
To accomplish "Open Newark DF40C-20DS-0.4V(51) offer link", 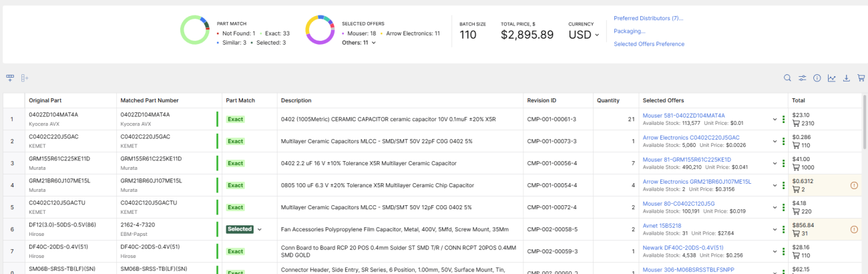I will pyautogui.click(x=683, y=247).
